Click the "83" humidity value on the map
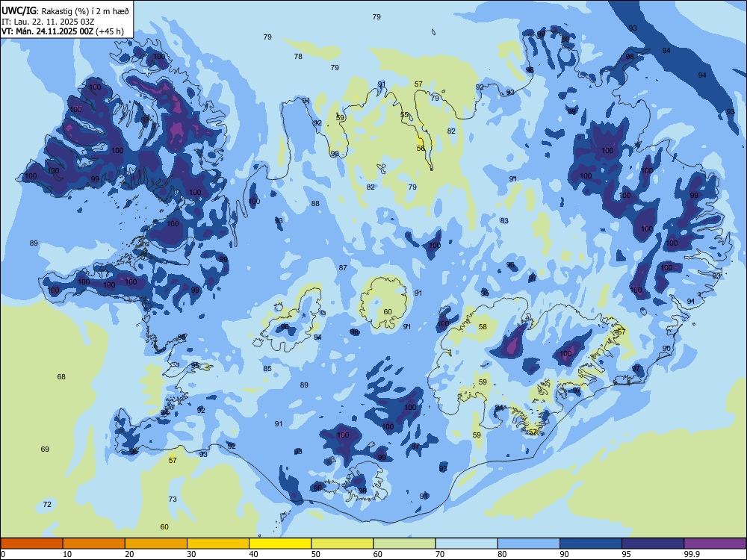 [x=504, y=220]
